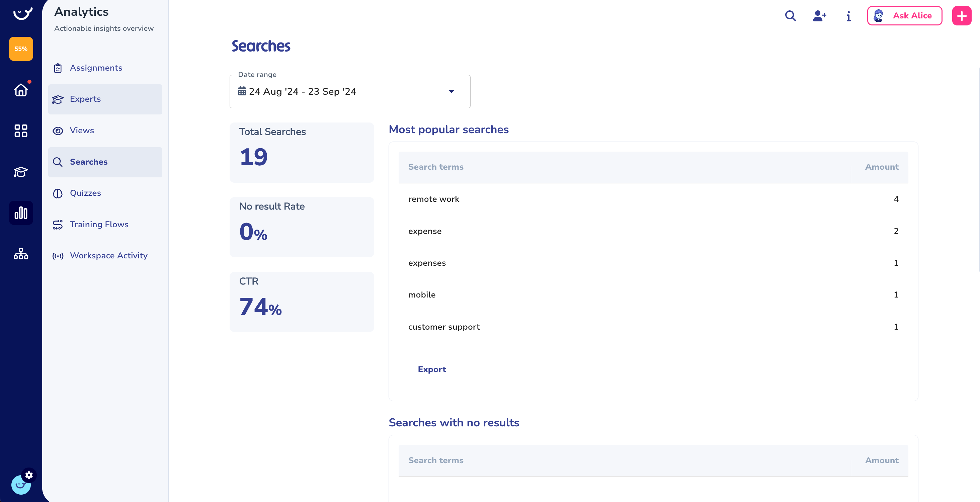Navigate to Workspace Activity

108,256
